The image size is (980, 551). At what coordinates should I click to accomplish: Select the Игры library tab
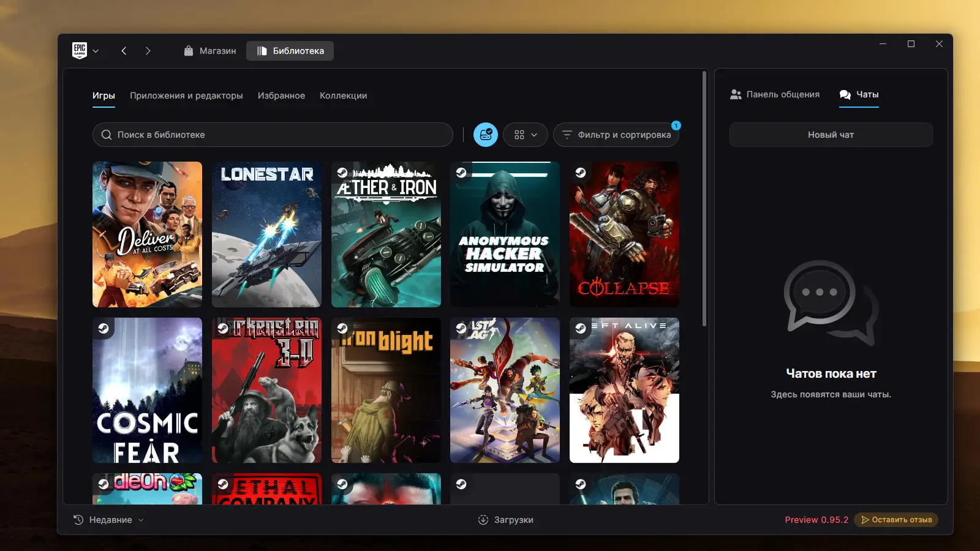pyautogui.click(x=104, y=96)
